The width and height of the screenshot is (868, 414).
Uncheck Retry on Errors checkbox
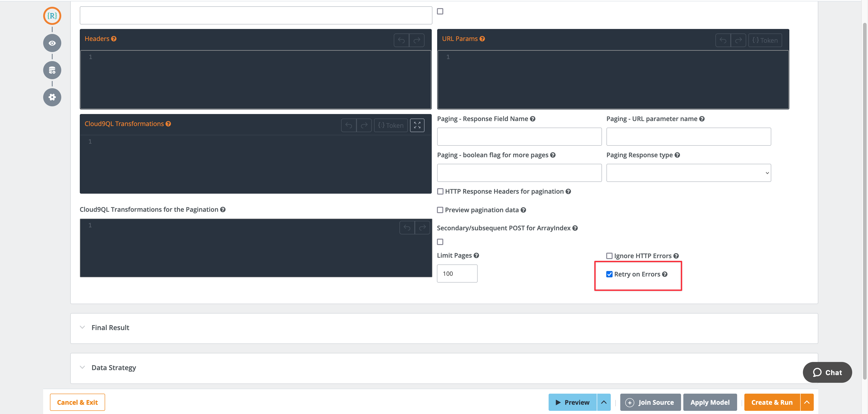pyautogui.click(x=609, y=274)
